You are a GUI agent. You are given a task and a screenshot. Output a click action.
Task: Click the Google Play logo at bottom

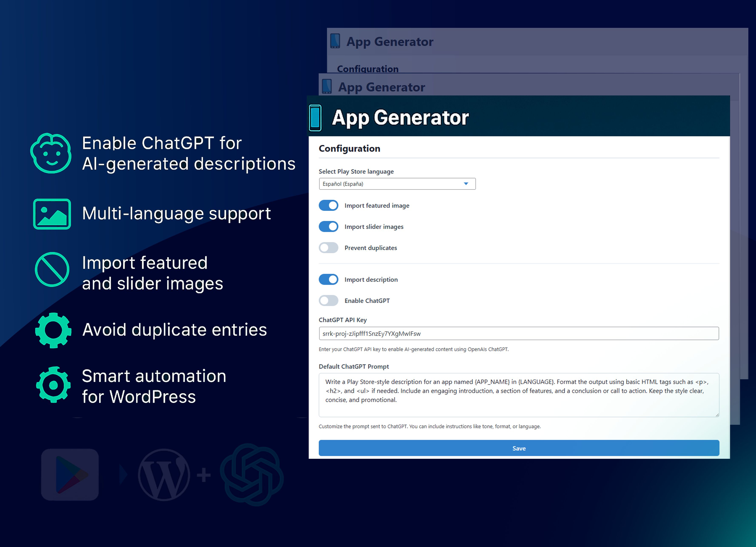click(x=70, y=474)
